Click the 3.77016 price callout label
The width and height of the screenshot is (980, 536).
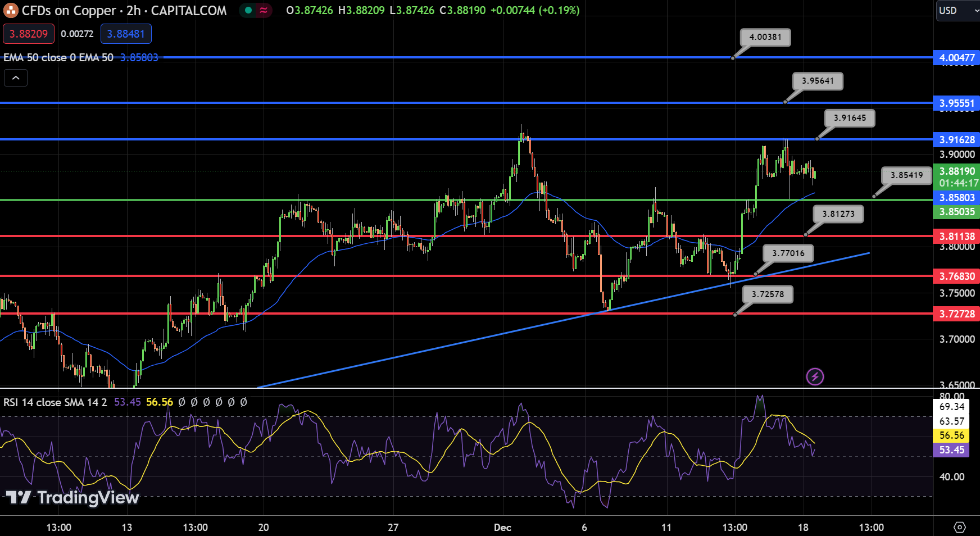coord(788,253)
